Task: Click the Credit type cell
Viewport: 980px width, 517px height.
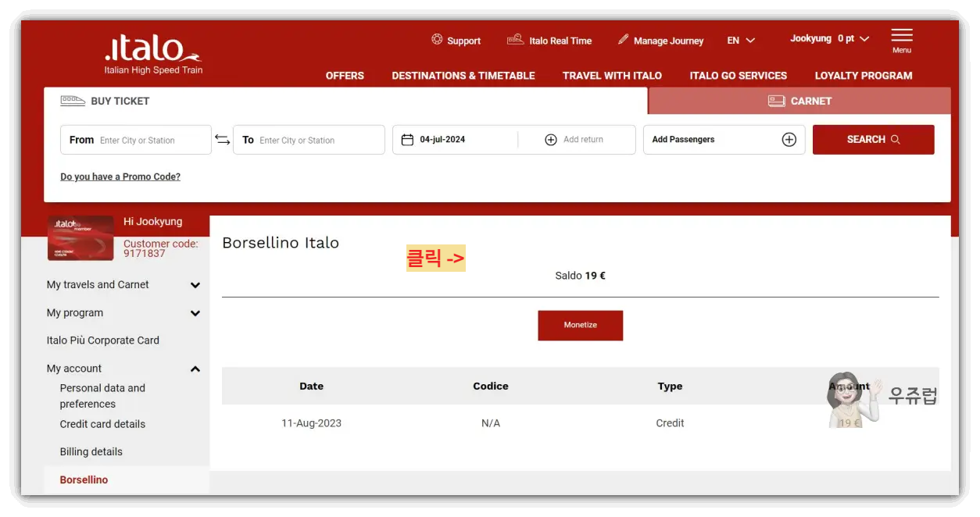Action: pyautogui.click(x=670, y=423)
